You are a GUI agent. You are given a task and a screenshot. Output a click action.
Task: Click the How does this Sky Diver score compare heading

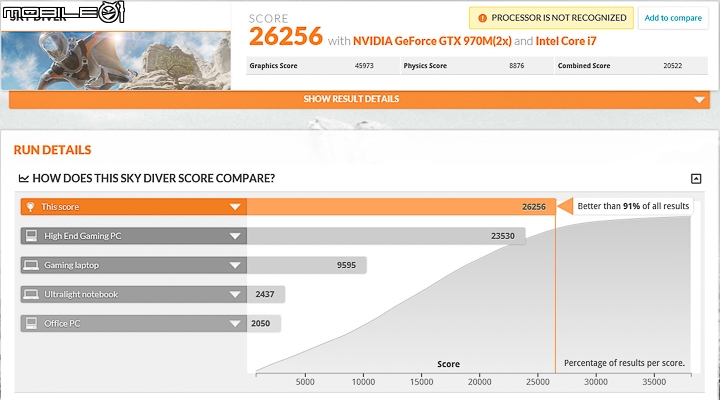[153, 178]
